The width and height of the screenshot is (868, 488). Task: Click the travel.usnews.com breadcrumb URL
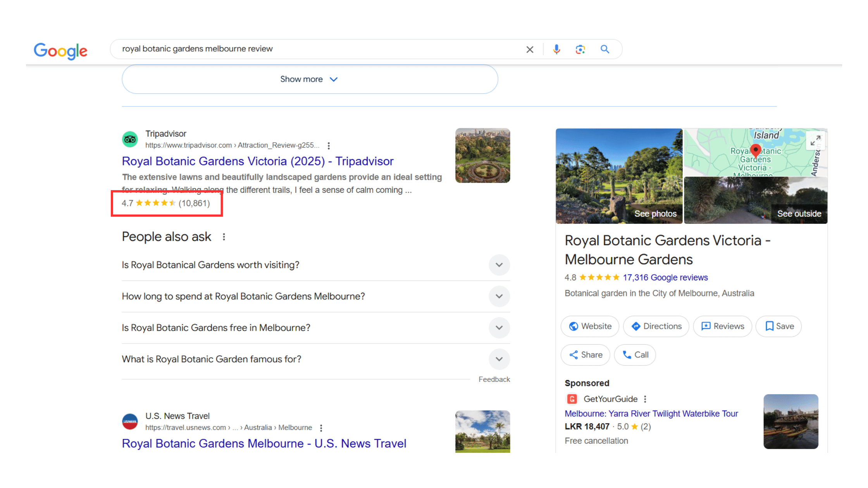[229, 428]
